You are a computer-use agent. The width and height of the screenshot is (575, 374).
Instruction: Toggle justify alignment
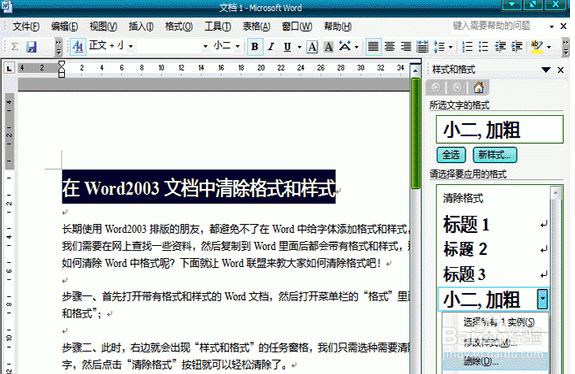pyautogui.click(x=373, y=47)
